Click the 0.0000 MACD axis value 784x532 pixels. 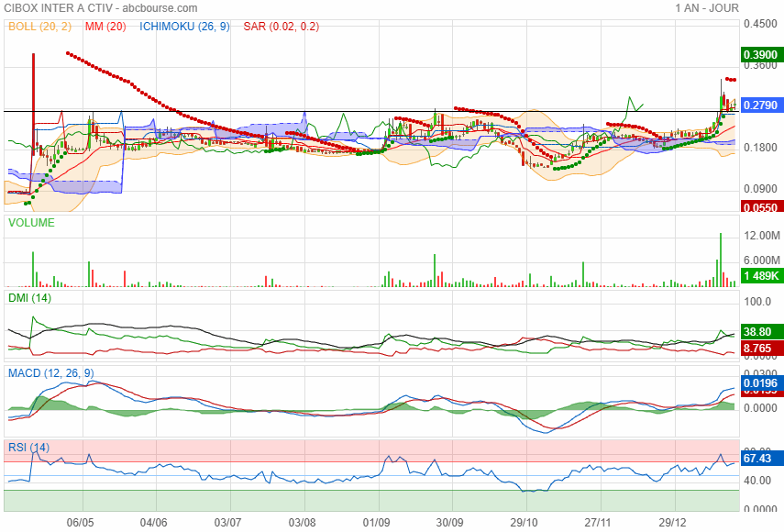point(760,408)
